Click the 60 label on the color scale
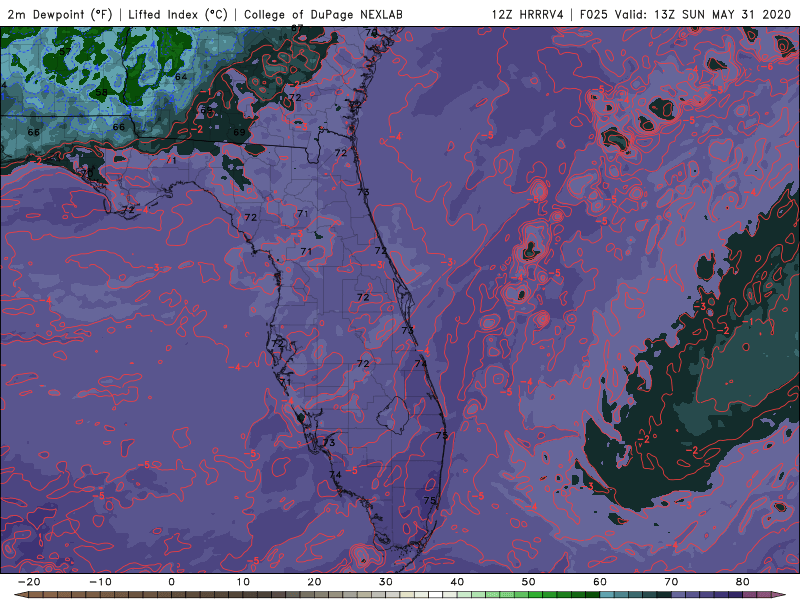This screenshot has height=600, width=800. (x=600, y=582)
